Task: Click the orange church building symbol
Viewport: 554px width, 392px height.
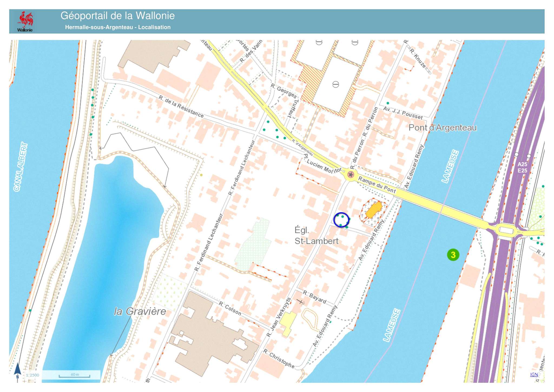Action: [x=374, y=210]
